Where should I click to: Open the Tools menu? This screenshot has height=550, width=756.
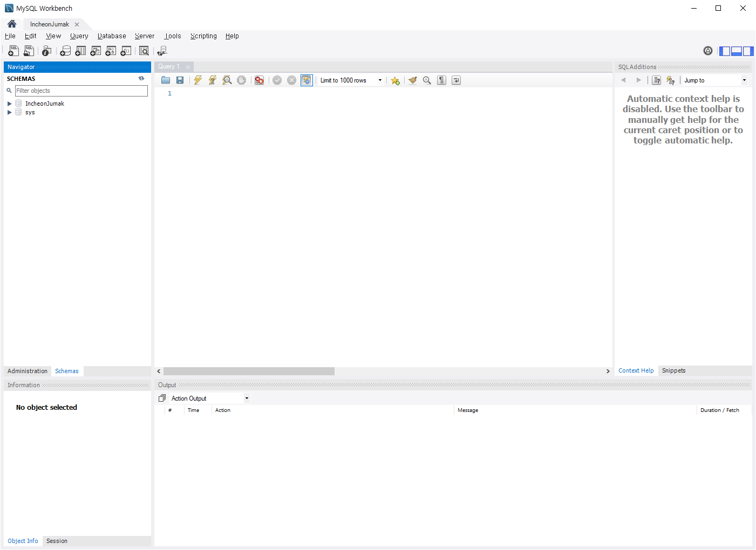click(x=173, y=36)
